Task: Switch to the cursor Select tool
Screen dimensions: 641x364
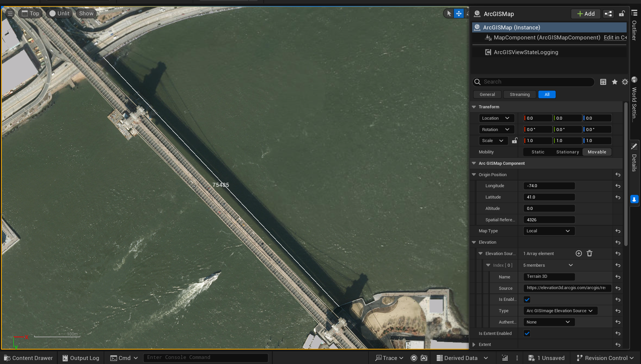Action: [448, 13]
